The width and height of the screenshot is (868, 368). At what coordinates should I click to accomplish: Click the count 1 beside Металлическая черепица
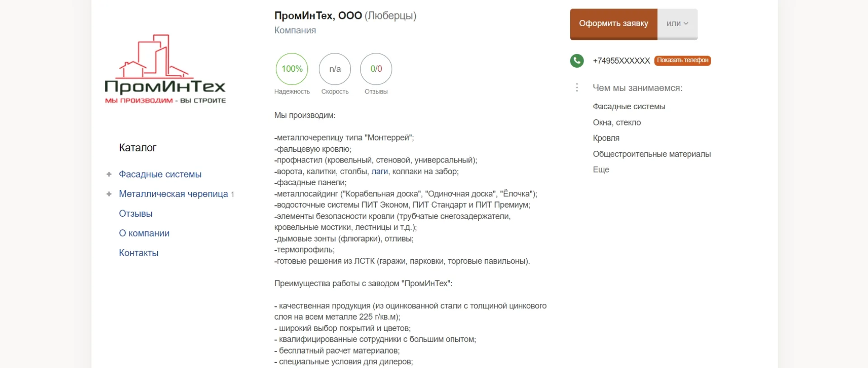[232, 195]
